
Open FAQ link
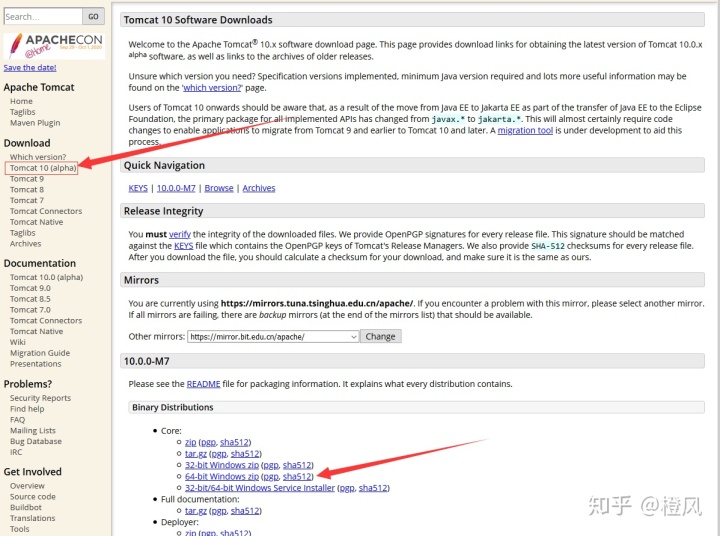[17, 419]
